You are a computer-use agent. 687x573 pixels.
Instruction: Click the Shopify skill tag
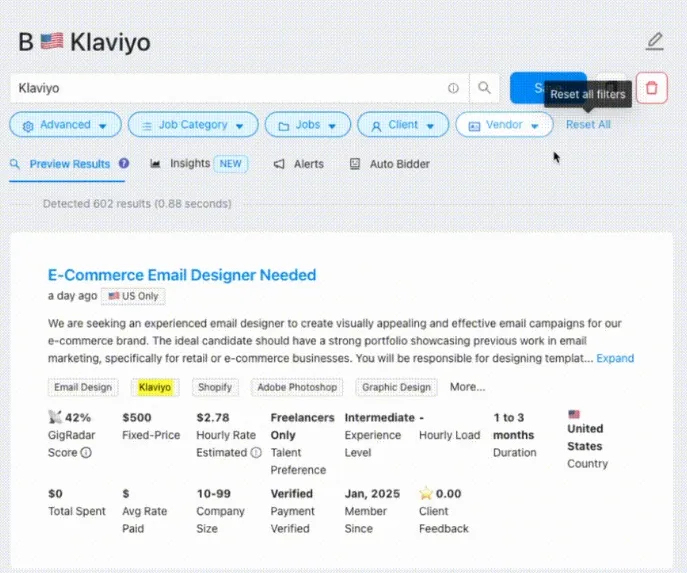click(x=215, y=387)
